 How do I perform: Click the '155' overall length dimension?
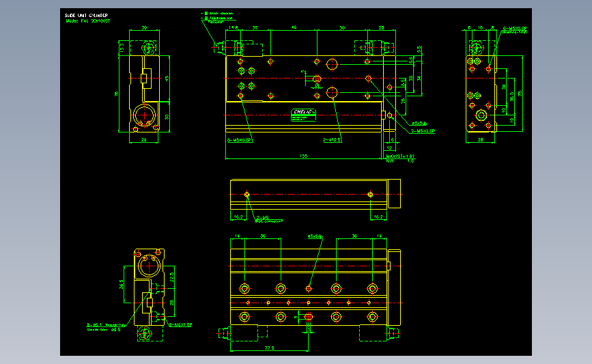(304, 156)
